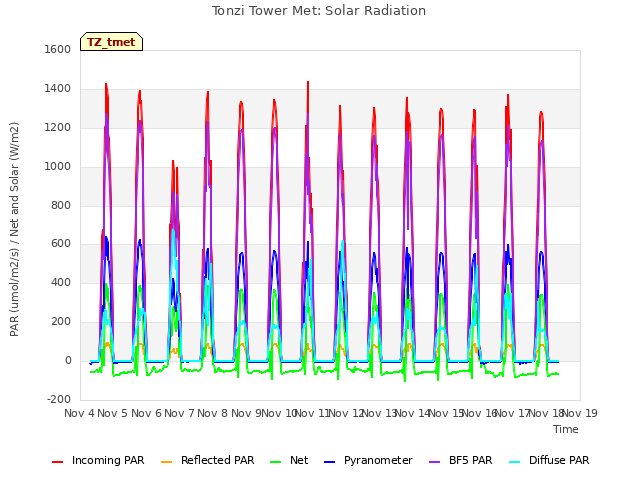Click the blue Pyranometer legend swatch
The height and width of the screenshot is (480, 640).
pyautogui.click(x=329, y=462)
